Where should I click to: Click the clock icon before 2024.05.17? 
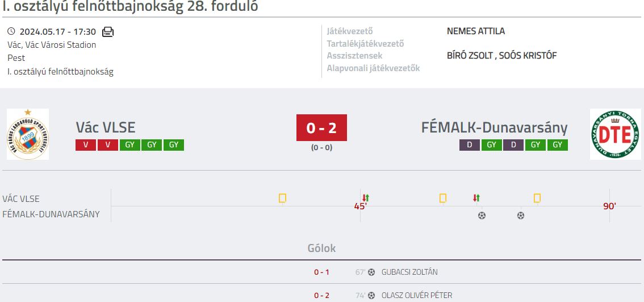[x=11, y=31]
